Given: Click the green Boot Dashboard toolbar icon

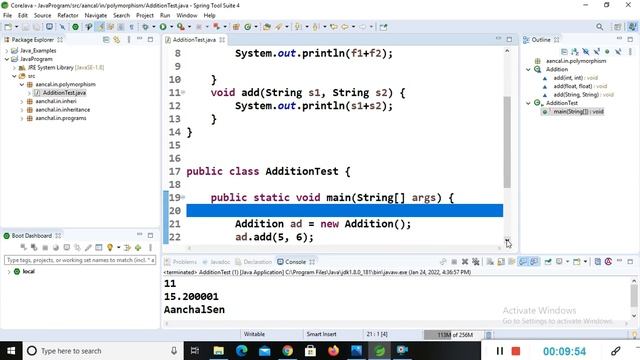Looking at the screenshot, I should [76, 27].
